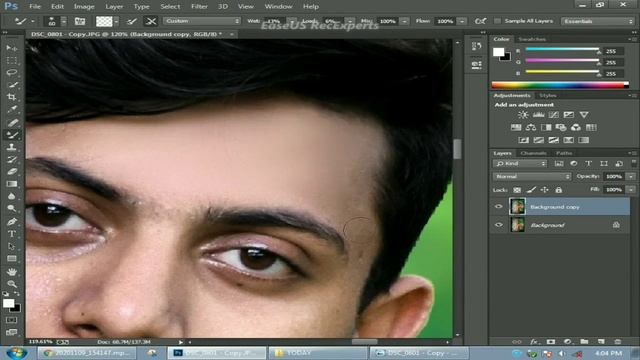The height and width of the screenshot is (360, 640).
Task: Open the layer Kind filter dropdown
Action: (520, 163)
